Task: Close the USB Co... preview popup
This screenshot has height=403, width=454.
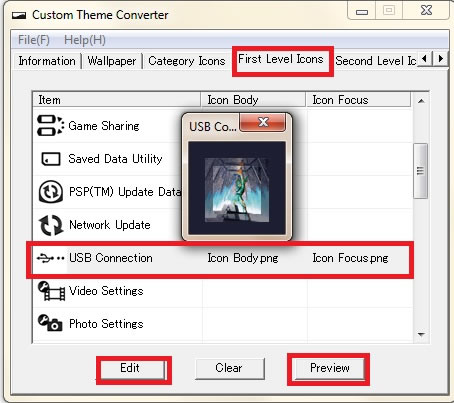Action: 263,122
